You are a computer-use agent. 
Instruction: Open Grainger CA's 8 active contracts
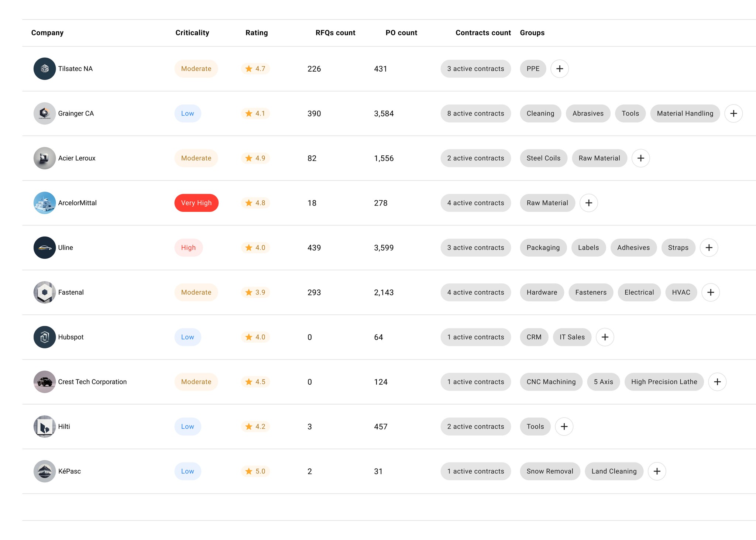coord(475,113)
